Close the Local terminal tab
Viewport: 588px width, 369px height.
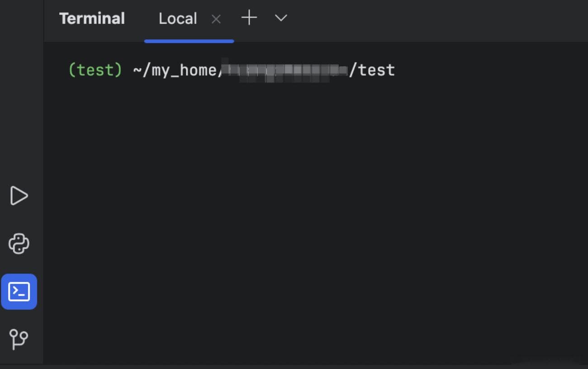tap(216, 19)
